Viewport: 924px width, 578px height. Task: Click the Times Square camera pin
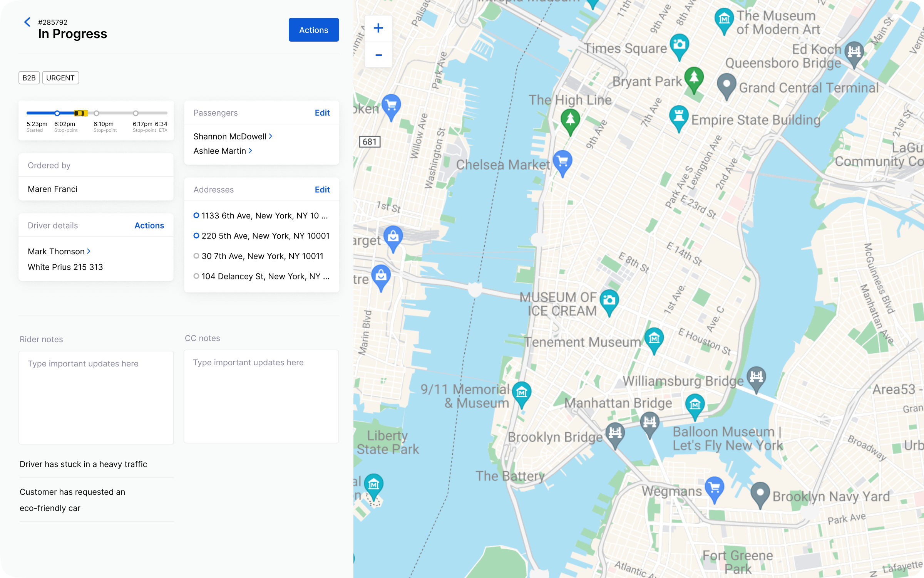tap(679, 45)
